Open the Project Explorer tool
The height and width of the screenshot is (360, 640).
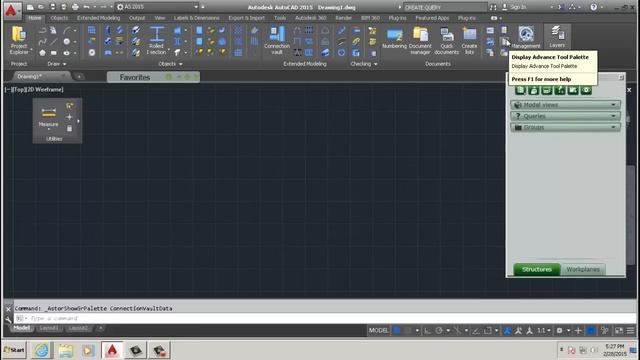(19, 40)
